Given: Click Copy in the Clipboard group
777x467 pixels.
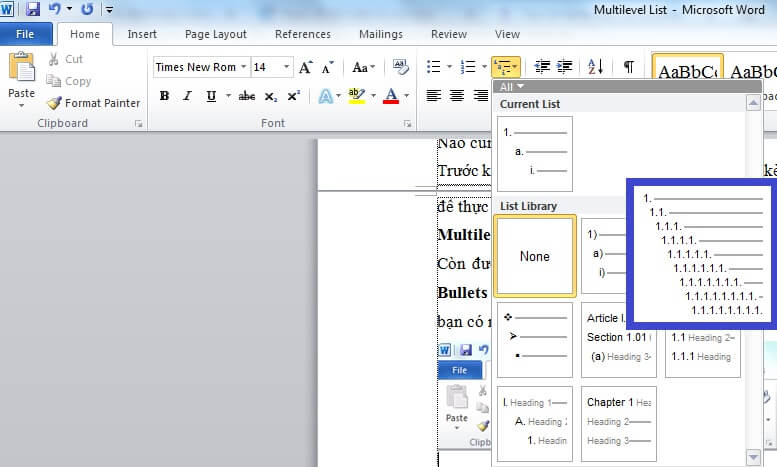Looking at the screenshot, I should click(69, 81).
